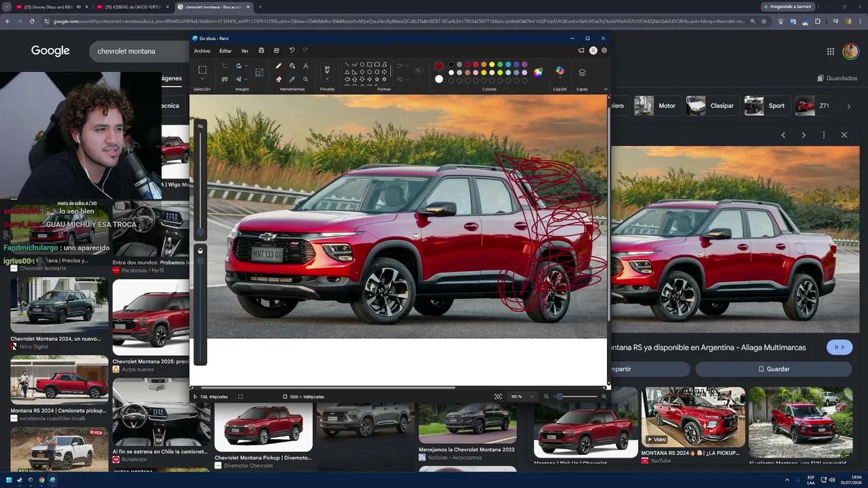Open Chrome extensions puzzle icon
Viewport: 868px width, 488px height.
[817, 22]
